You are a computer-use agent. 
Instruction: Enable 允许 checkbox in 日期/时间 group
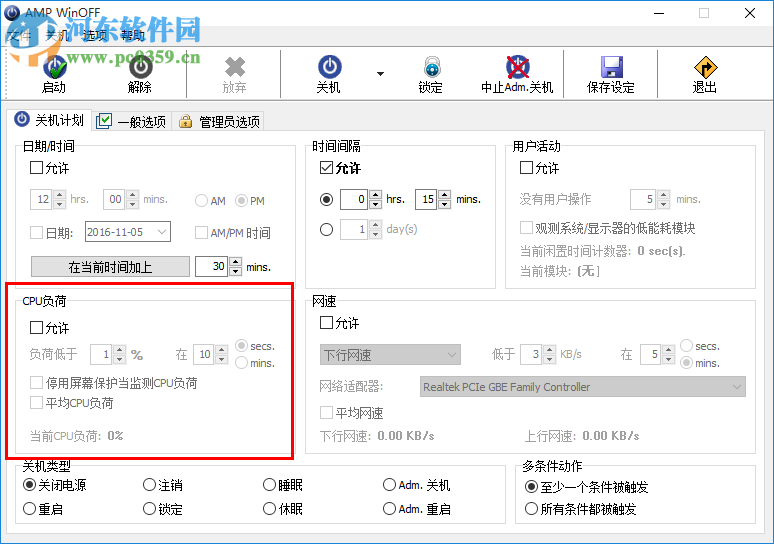(37, 168)
